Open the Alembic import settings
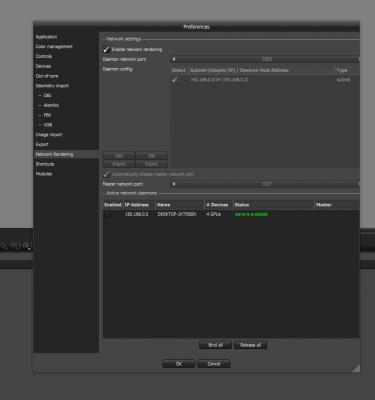 click(x=51, y=105)
